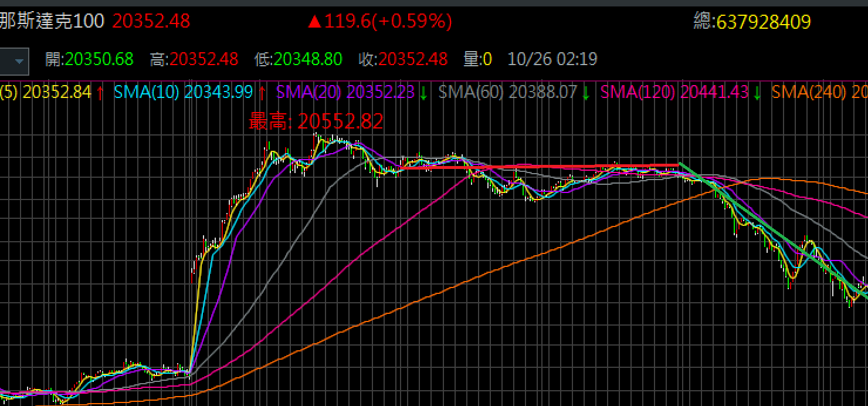Click the red up triangle beside 119.6

pos(314,22)
